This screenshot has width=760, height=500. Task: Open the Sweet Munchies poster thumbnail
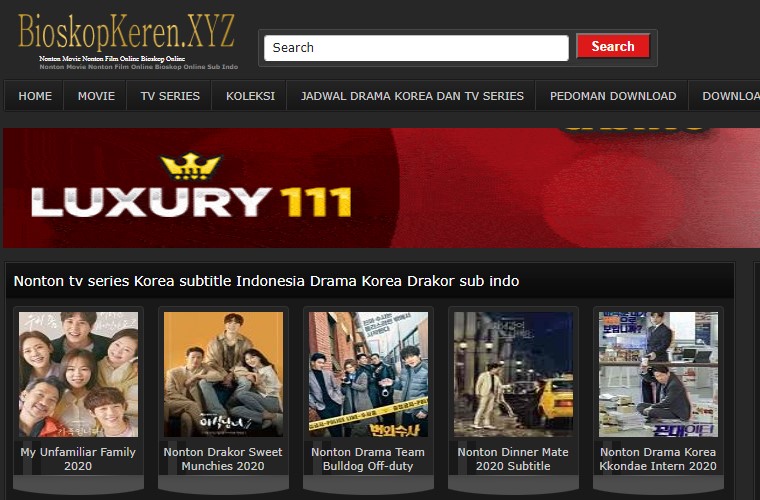223,374
